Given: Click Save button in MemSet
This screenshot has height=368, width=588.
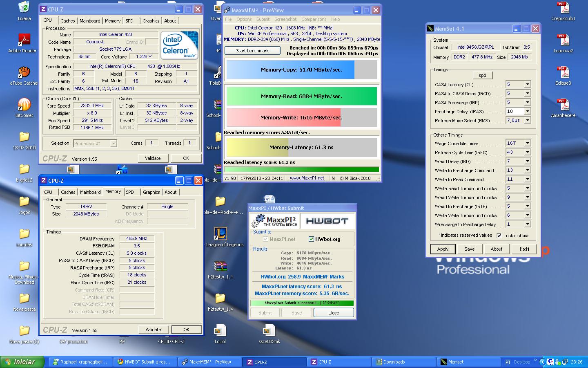Looking at the screenshot, I should [470, 249].
